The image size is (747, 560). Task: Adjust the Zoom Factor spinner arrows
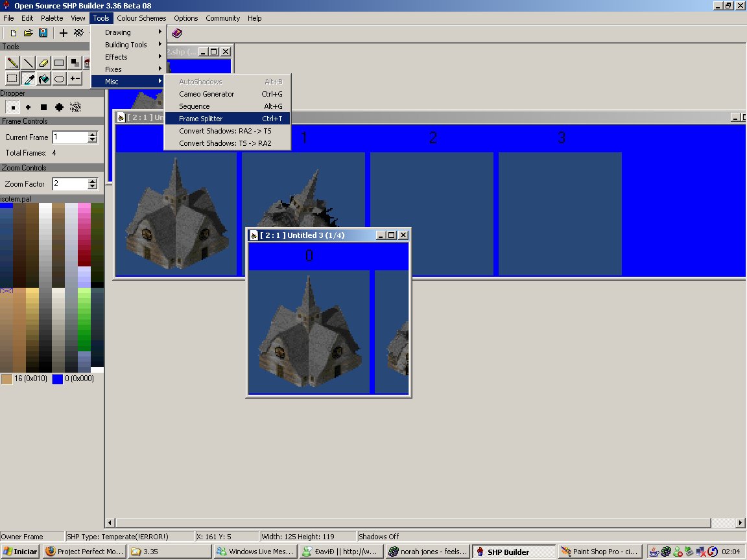(x=93, y=184)
